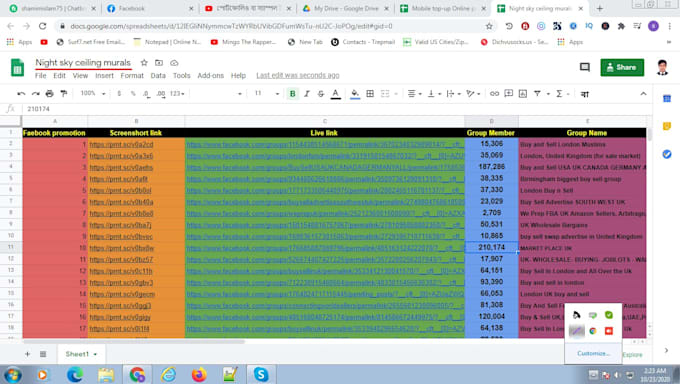680x384 pixels.
Task: Open the vertical align dropdown
Action: click(434, 94)
